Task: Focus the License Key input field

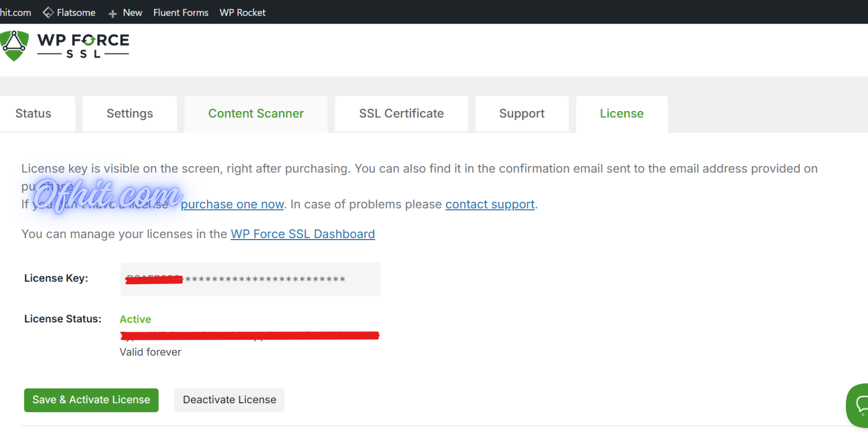Action: [250, 279]
